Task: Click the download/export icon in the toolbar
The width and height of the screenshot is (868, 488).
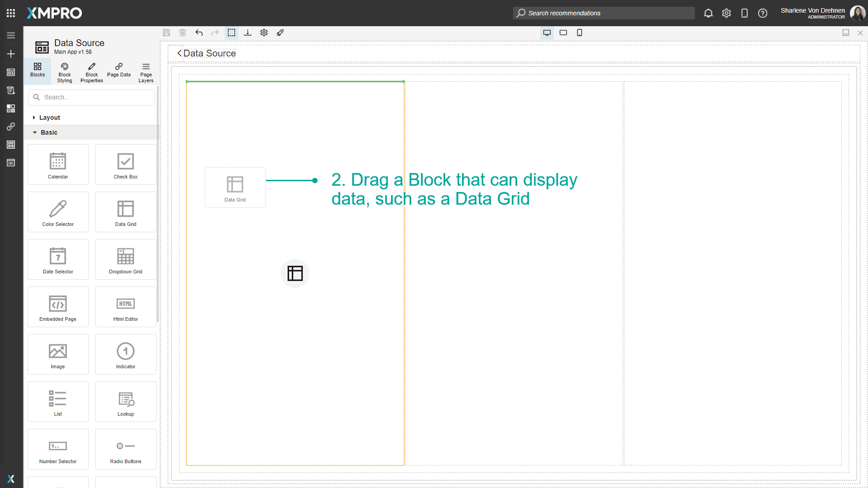Action: (x=248, y=33)
